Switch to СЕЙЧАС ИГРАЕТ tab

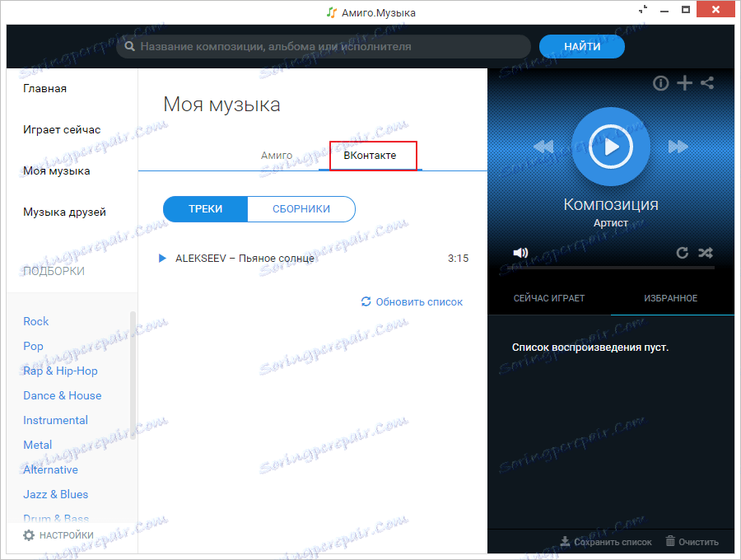(549, 298)
